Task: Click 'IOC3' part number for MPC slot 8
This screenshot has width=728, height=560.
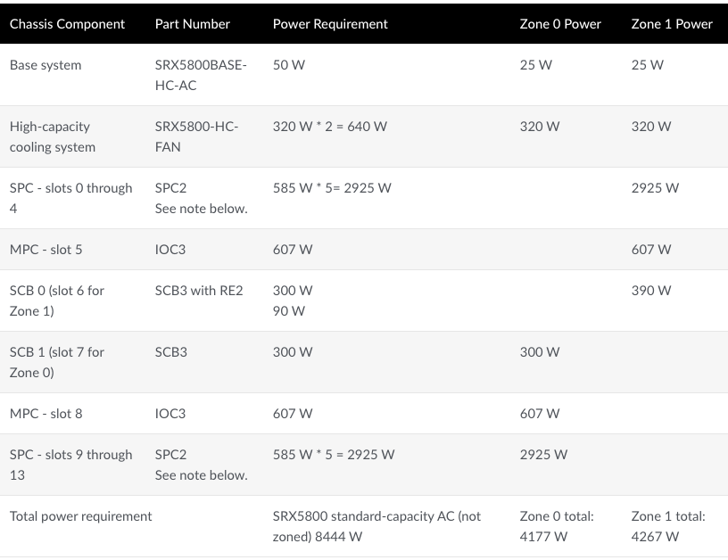Action: pos(170,414)
